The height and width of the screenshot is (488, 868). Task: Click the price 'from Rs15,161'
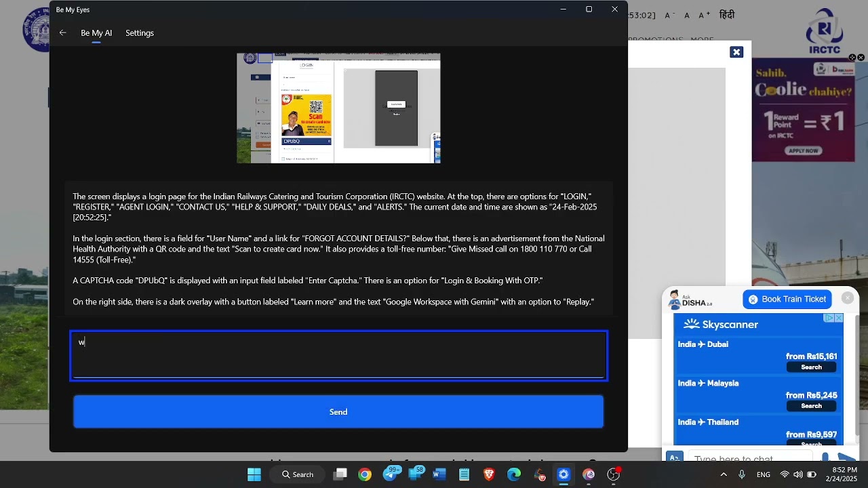811,357
